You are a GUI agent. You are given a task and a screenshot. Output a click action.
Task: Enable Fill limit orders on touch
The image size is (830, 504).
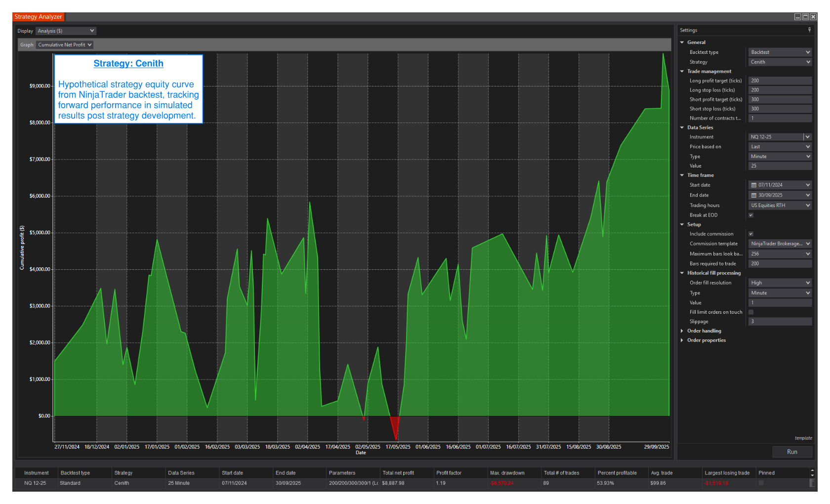click(x=751, y=312)
